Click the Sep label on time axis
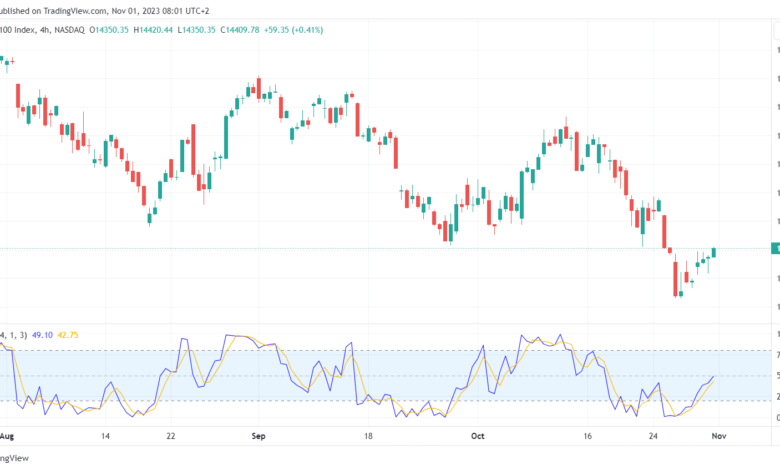The image size is (780, 470). [x=259, y=436]
